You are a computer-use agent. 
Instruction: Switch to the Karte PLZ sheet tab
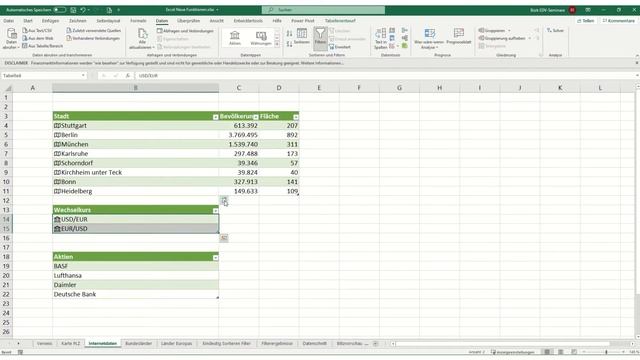pos(71,344)
